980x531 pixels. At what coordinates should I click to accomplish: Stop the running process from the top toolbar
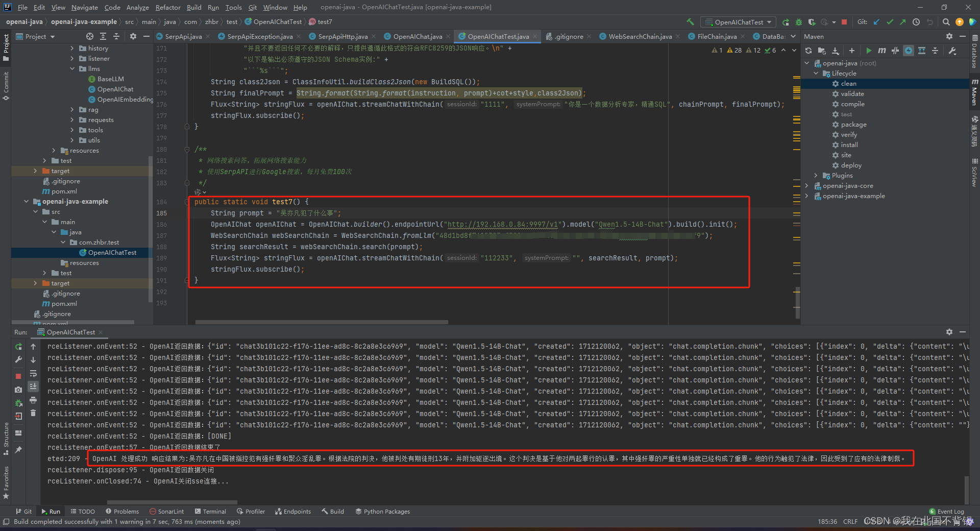pyautogui.click(x=844, y=22)
